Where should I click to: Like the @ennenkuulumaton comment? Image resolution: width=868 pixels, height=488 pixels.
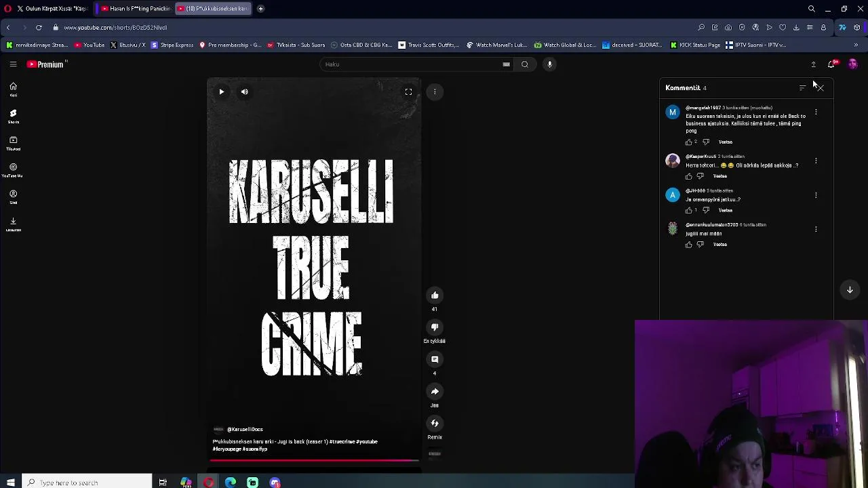(689, 245)
